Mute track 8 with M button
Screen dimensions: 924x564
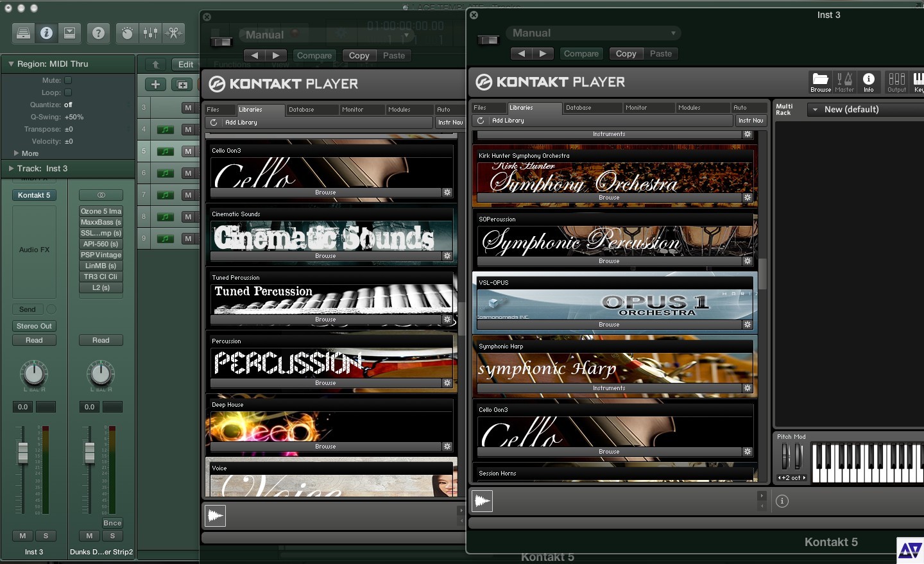coord(188,217)
